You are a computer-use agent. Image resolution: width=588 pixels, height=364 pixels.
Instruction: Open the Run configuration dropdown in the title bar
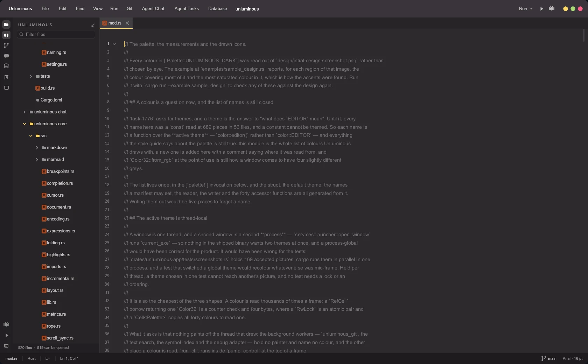[x=526, y=9]
